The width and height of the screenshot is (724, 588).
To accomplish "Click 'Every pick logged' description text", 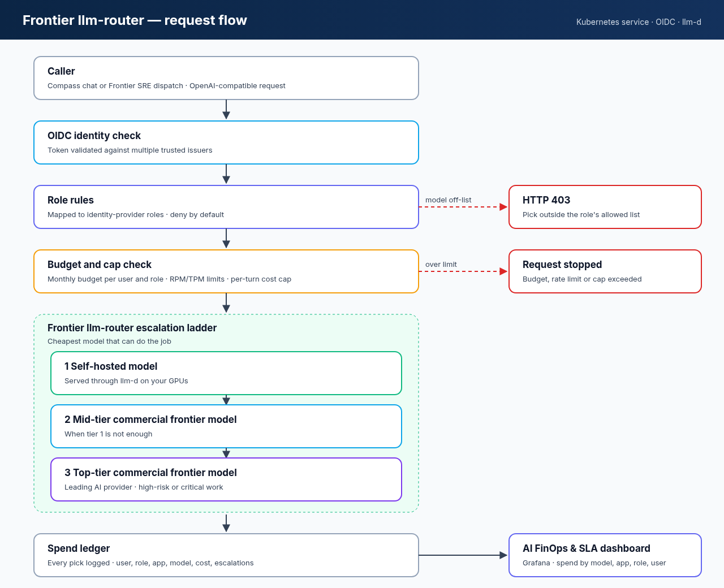I will pos(150,563).
